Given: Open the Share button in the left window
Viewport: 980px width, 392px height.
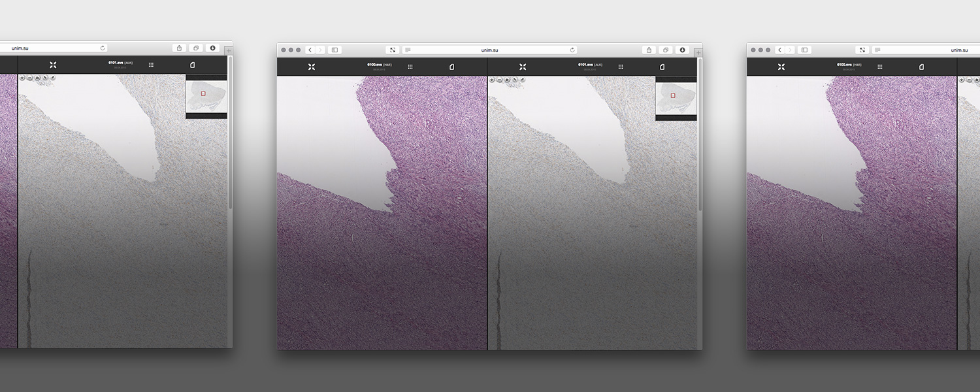Looking at the screenshot, I should [x=179, y=48].
